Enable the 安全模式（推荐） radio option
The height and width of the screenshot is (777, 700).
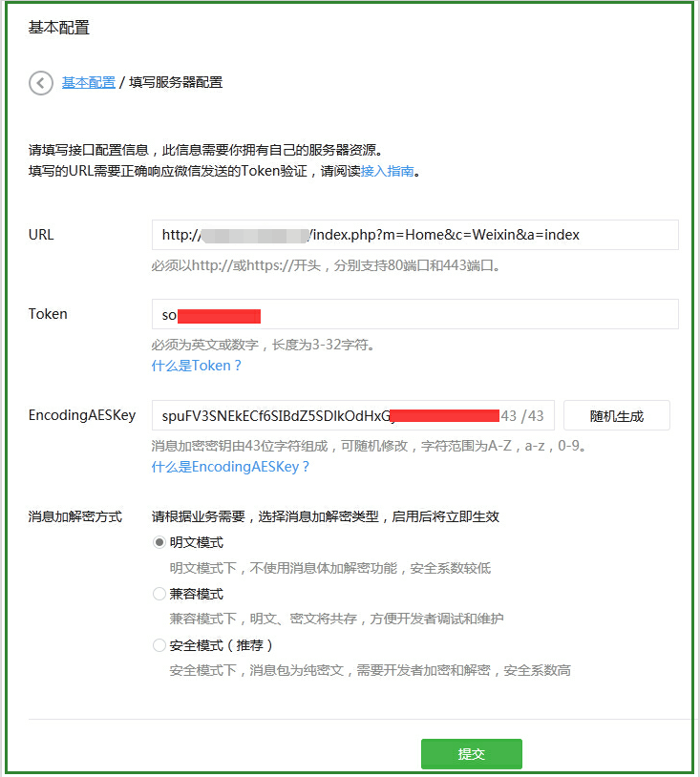click(159, 645)
